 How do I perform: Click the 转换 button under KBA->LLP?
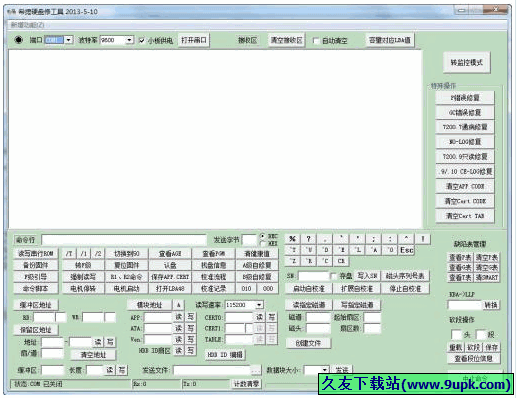491,305
